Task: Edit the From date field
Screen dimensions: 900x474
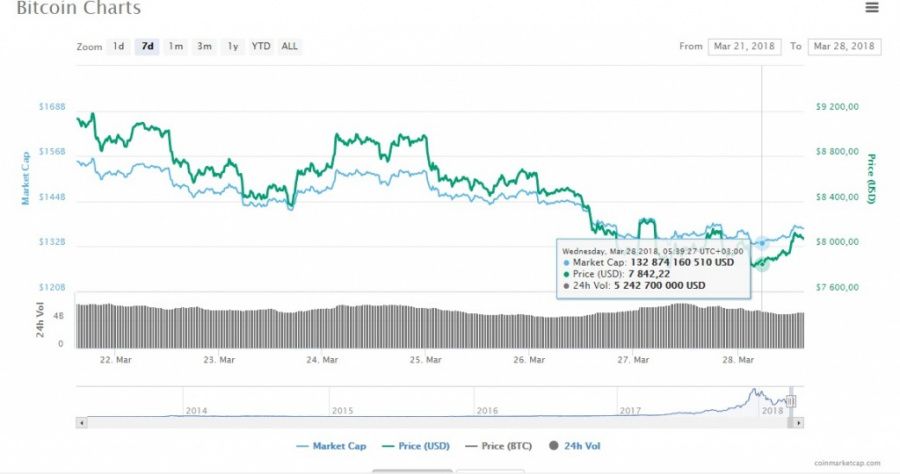Action: 744,46
